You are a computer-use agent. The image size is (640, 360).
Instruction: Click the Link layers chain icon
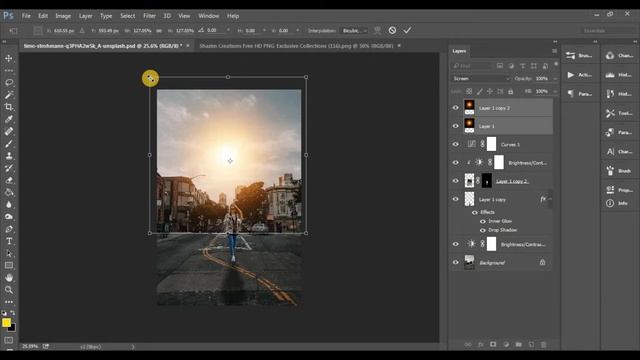click(x=468, y=344)
